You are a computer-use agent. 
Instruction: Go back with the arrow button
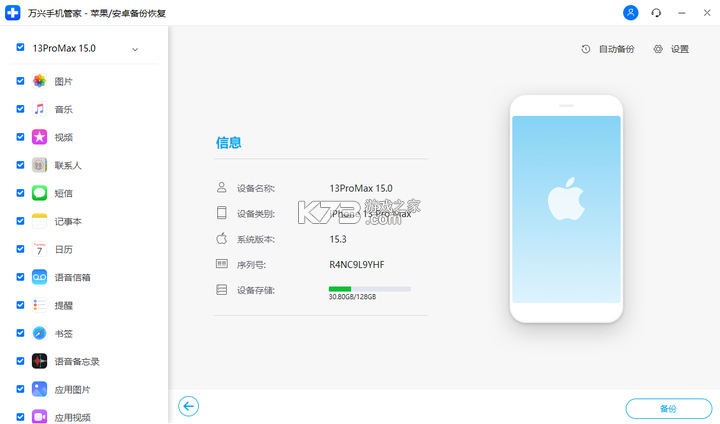click(188, 406)
